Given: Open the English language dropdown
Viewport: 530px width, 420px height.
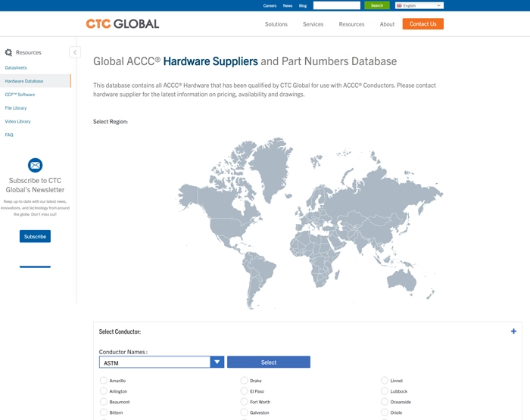Looking at the screenshot, I should 419,5.
